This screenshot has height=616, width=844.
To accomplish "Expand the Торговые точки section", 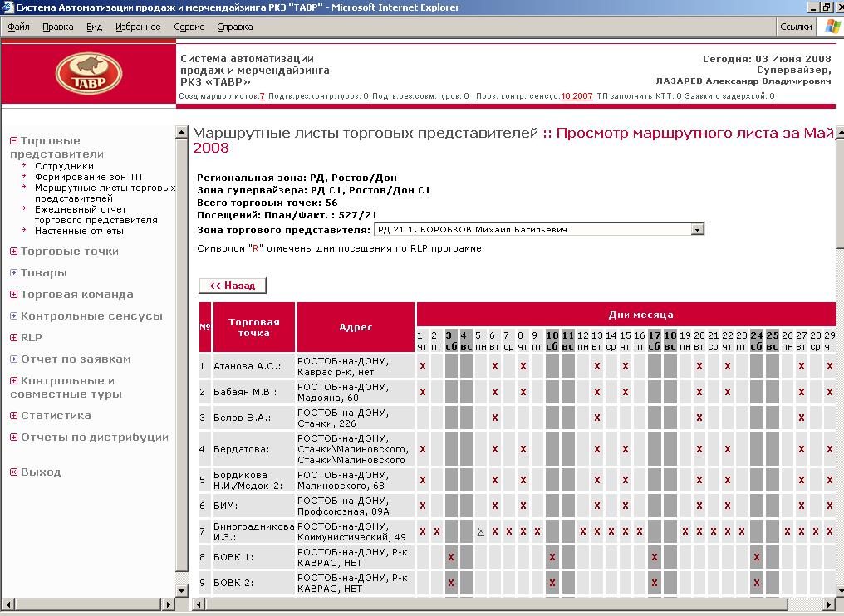I will 14,252.
